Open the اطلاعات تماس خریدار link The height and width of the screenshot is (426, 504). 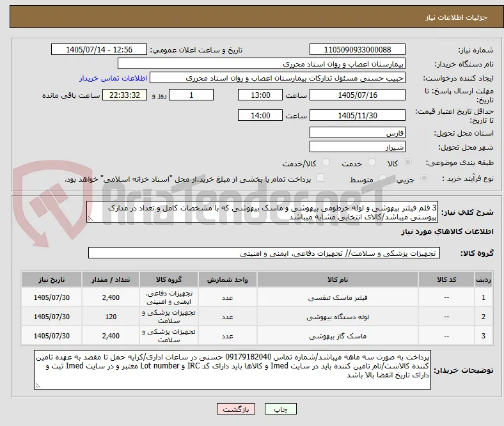click(x=113, y=78)
